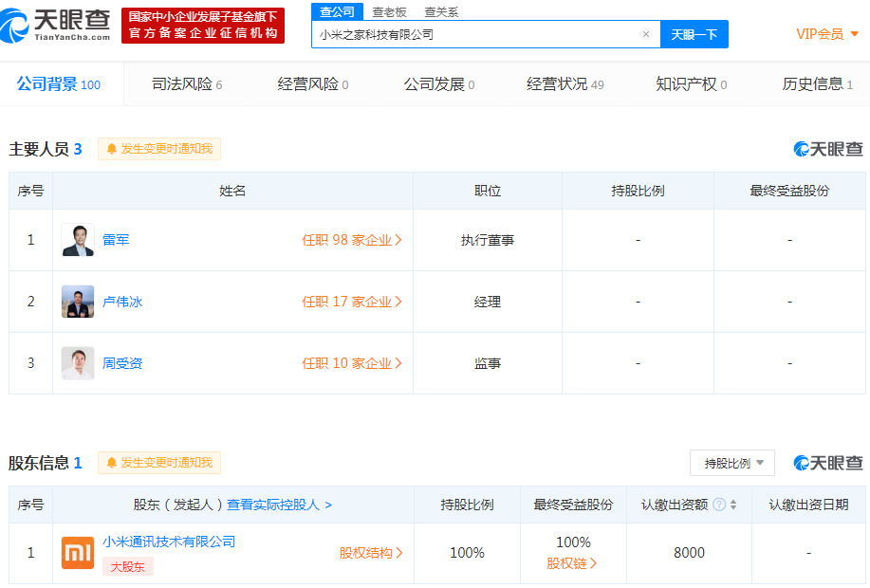Expand 任职 98 家企业 for 雷军
Image resolution: width=870 pixels, height=588 pixels.
coord(352,240)
